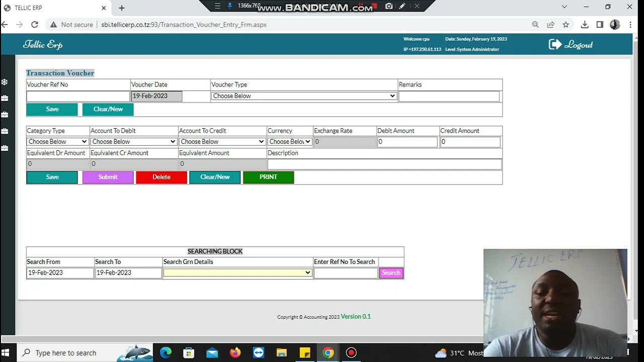Image resolution: width=644 pixels, height=362 pixels.
Task: Click the Not secure warning icon
Action: [53, 25]
